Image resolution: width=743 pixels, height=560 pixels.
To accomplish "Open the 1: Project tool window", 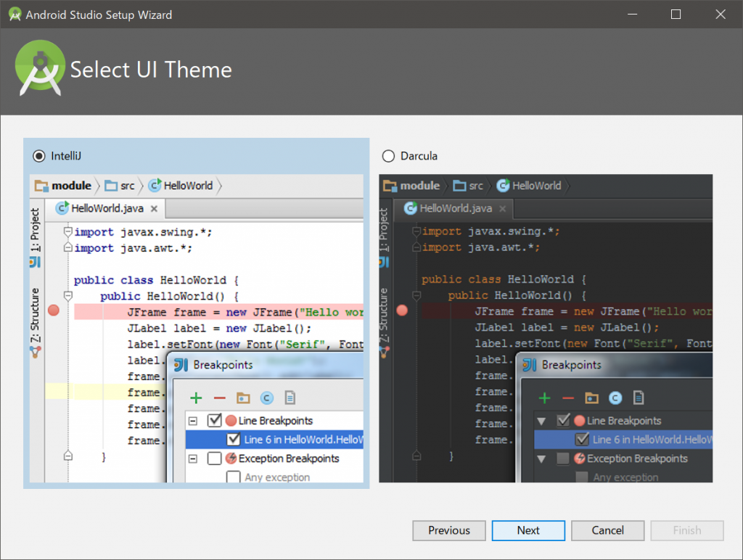I will 35,230.
